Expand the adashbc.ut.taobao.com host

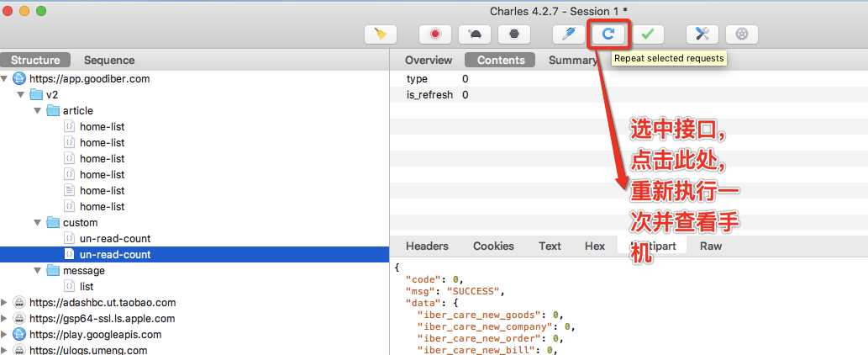(5, 302)
